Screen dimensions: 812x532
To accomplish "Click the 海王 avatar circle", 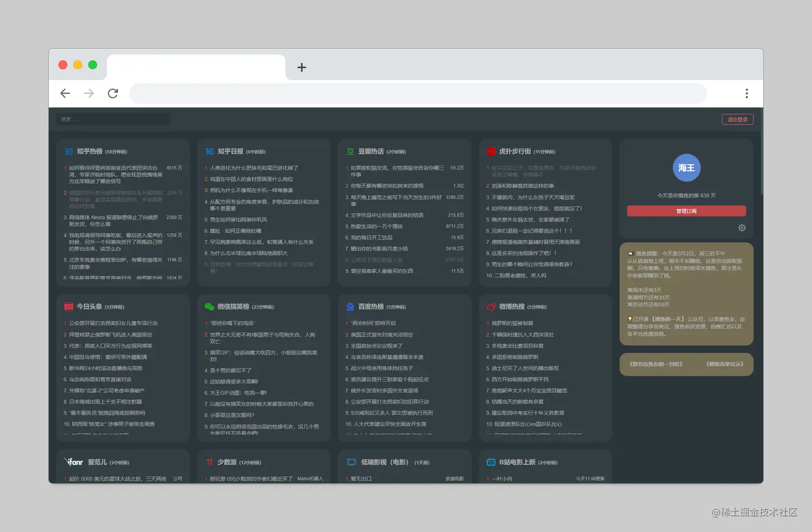I will coord(686,168).
